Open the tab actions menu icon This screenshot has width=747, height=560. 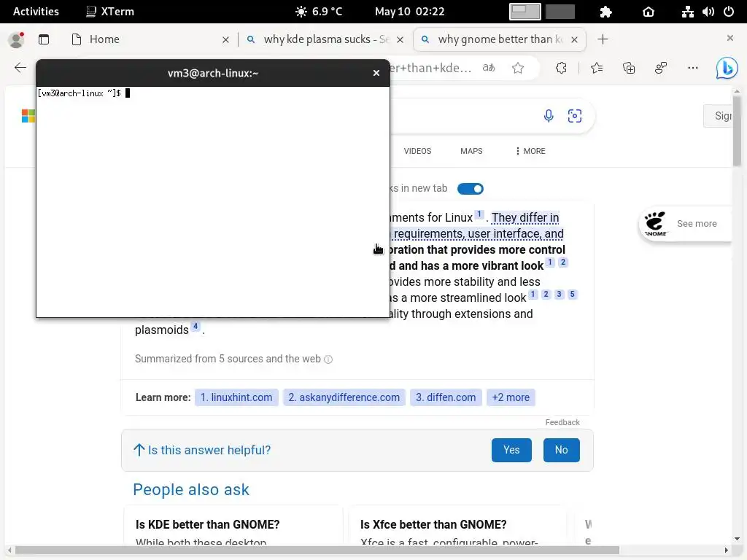(44, 39)
